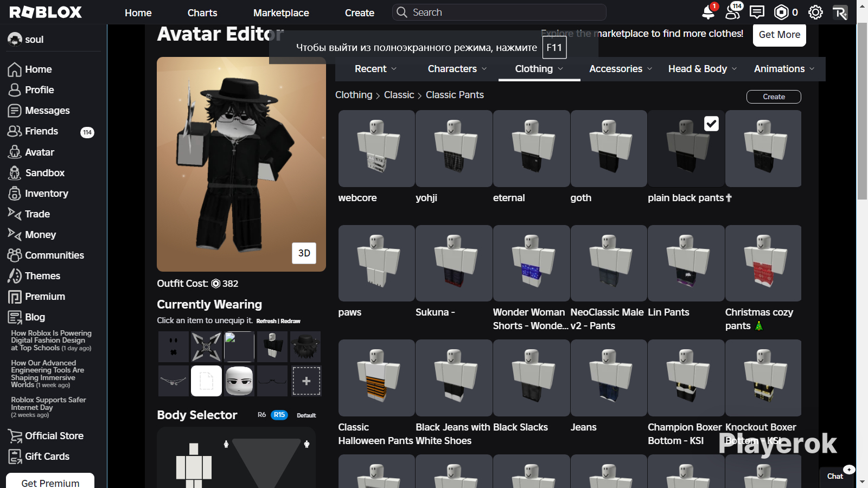Read How Roblox Is Powering blog post
This screenshot has height=488, width=868.
51,341
